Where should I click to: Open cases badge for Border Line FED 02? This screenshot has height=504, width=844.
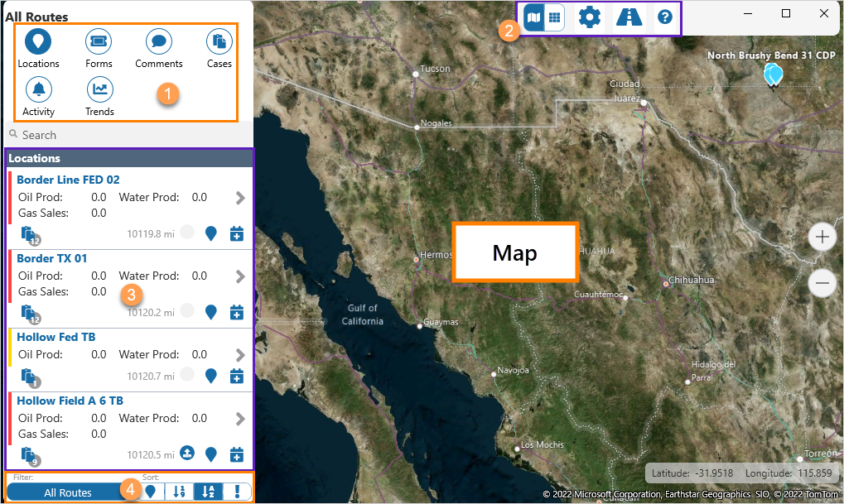click(30, 236)
